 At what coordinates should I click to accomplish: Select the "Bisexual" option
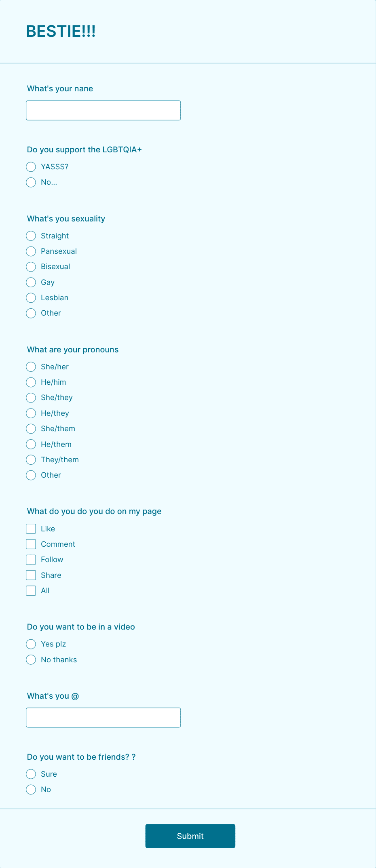pyautogui.click(x=31, y=267)
